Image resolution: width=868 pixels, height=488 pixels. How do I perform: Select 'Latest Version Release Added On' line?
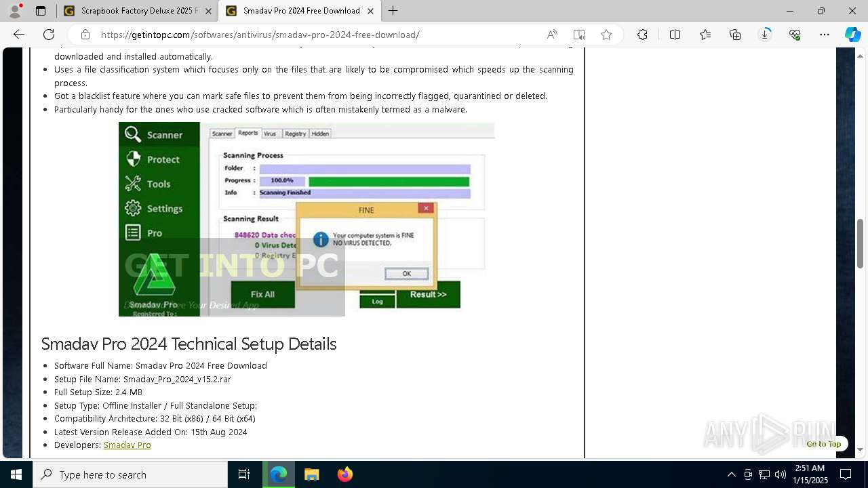[151, 432]
